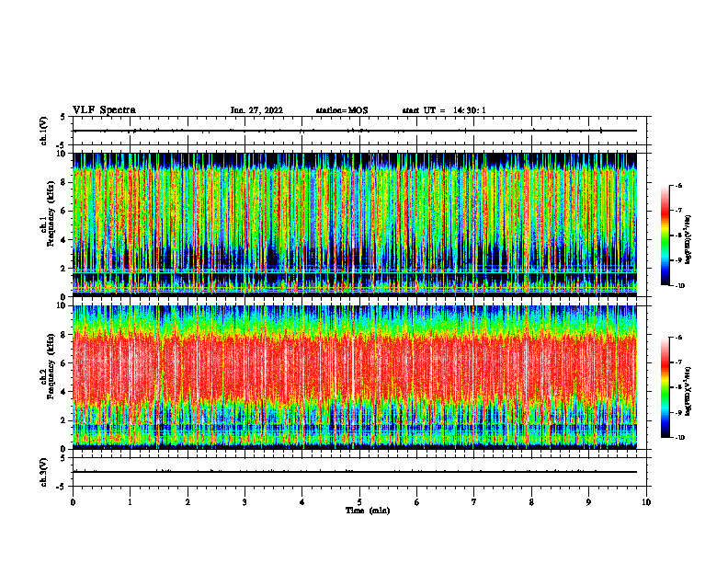The width and height of the screenshot is (728, 563).
Task: Click time axis tick label "4"
Action: tap(302, 502)
